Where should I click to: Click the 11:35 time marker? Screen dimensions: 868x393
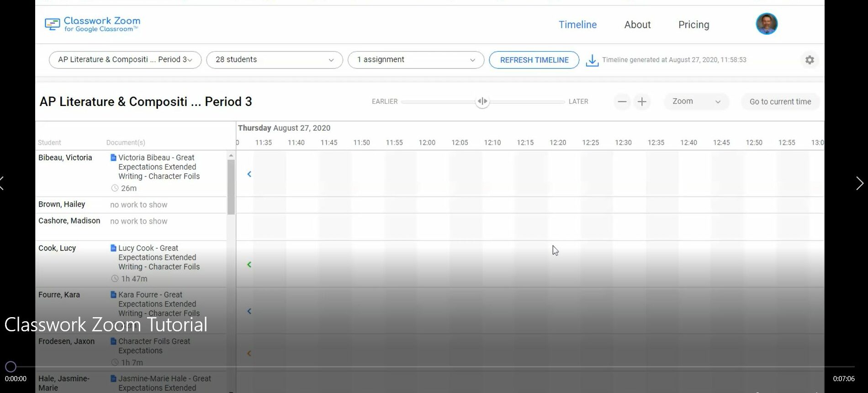[264, 143]
